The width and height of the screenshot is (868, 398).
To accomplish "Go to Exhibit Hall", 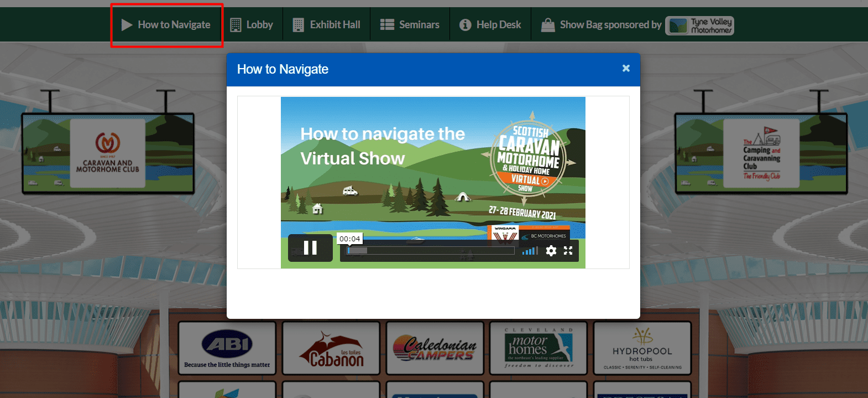I will point(326,24).
